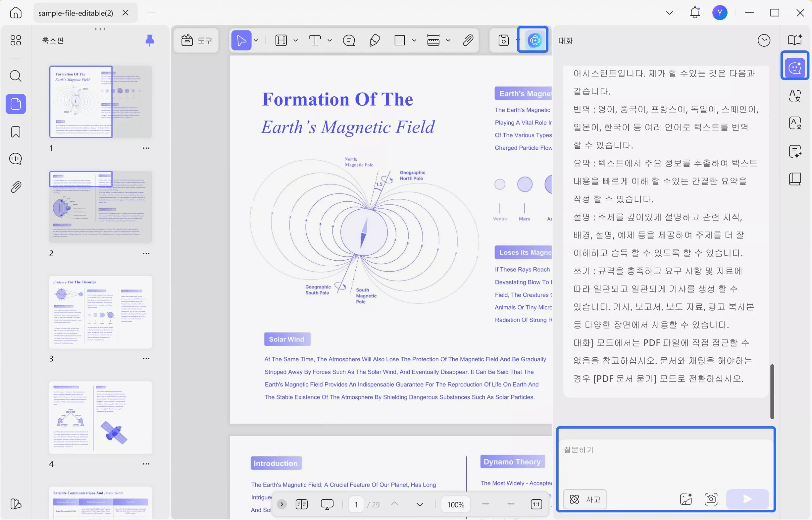Open the bookmarks panel icon
The image size is (812, 520).
click(16, 132)
